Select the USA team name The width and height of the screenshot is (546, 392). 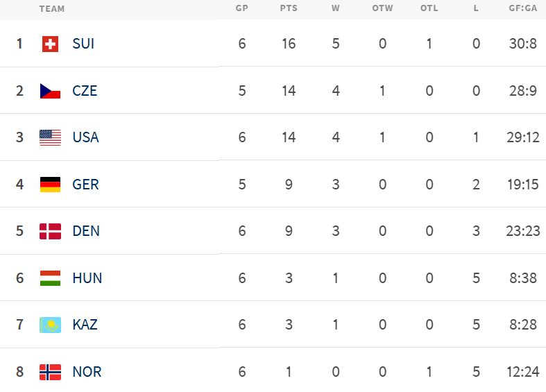tap(85, 137)
